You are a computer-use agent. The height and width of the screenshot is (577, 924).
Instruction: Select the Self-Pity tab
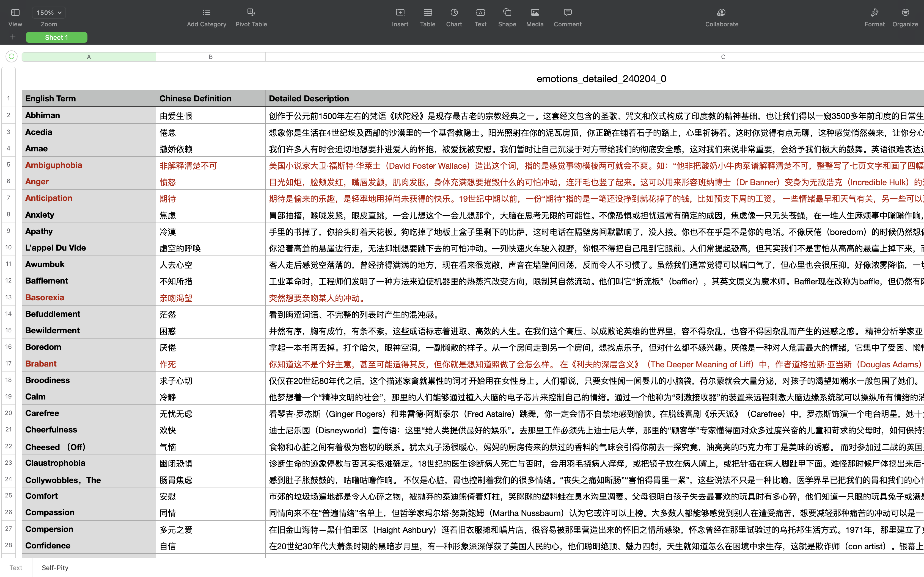(x=55, y=567)
